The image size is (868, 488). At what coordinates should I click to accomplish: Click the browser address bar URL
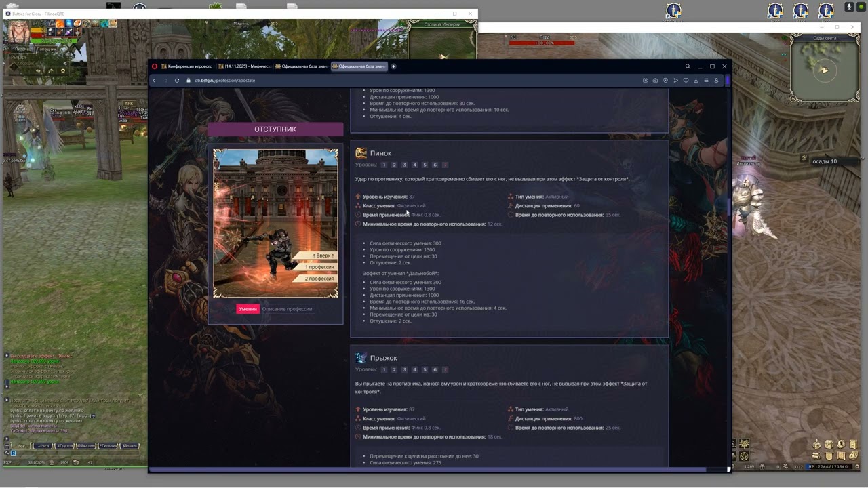[224, 81]
